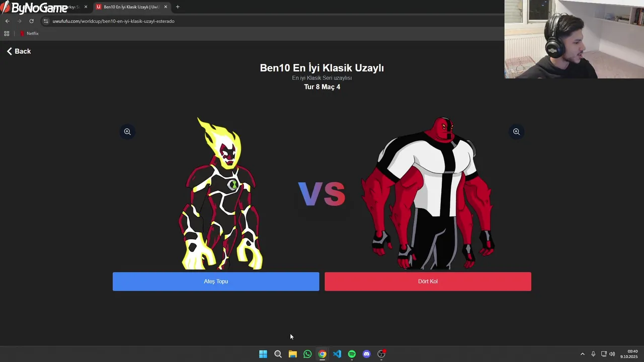Zoom into the Dört Kol image
The height and width of the screenshot is (362, 644).
pos(516,132)
